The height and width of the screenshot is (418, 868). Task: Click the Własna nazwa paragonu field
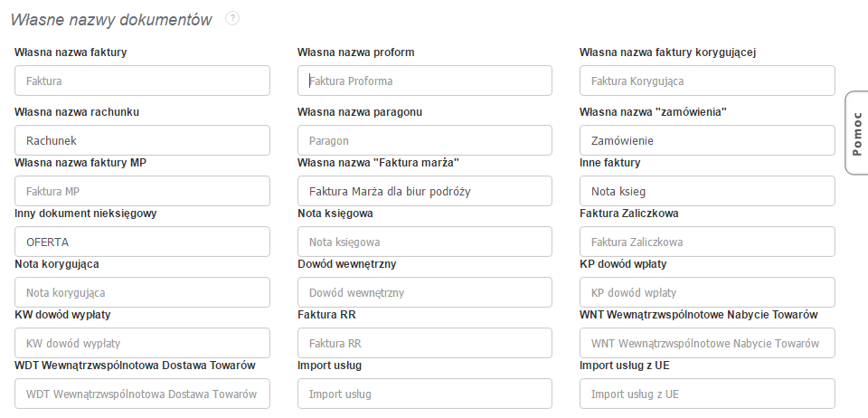pos(424,140)
